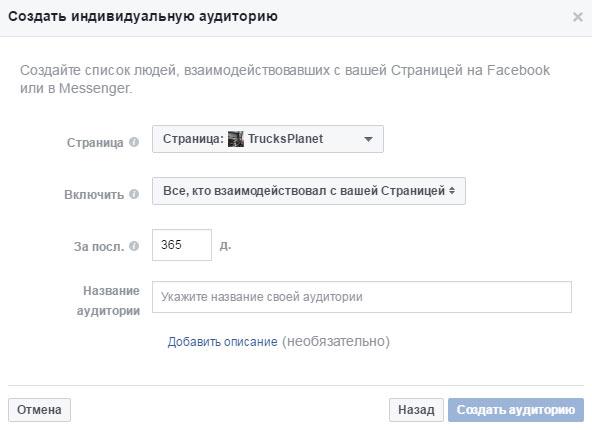Image resolution: width=592 pixels, height=430 pixels.
Task: Open the Страница: TrucksPlanet dropdown
Action: [268, 139]
